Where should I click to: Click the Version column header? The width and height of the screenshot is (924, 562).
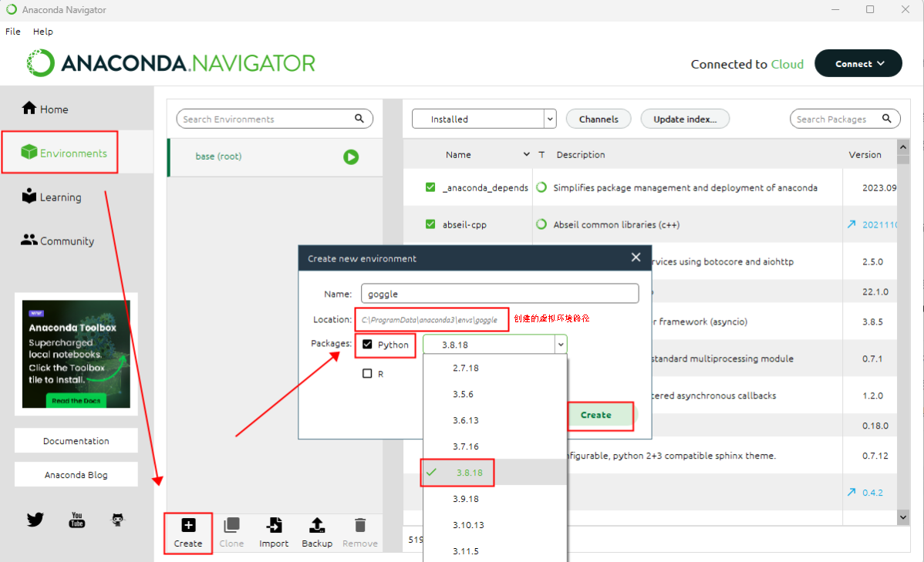[x=865, y=154]
